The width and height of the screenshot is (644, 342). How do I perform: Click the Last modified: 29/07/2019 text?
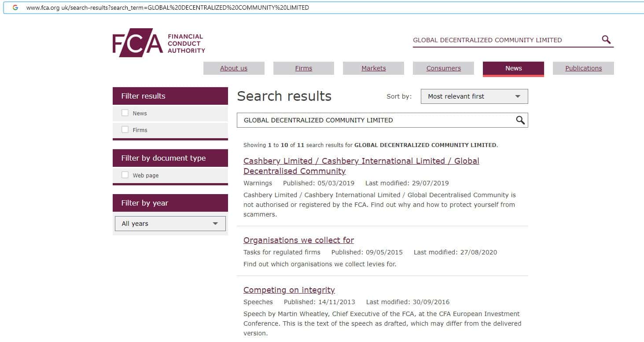tap(407, 183)
